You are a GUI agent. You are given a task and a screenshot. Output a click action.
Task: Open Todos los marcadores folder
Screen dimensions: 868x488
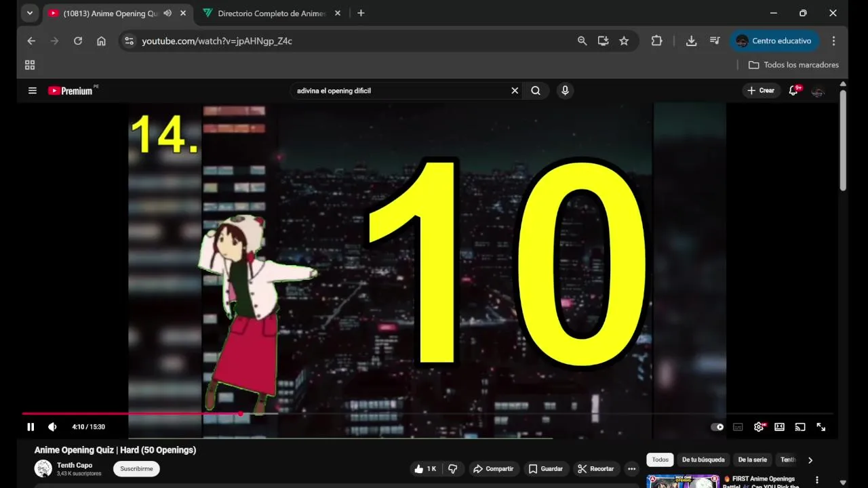[793, 65]
